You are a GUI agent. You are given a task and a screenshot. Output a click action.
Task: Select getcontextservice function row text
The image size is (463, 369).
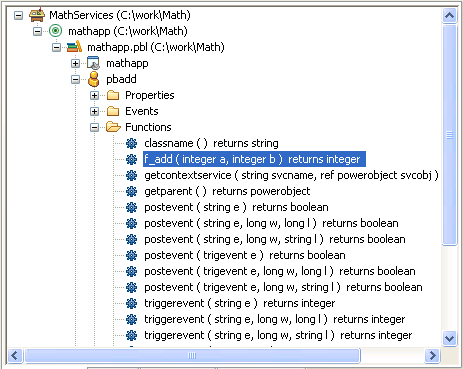(291, 175)
